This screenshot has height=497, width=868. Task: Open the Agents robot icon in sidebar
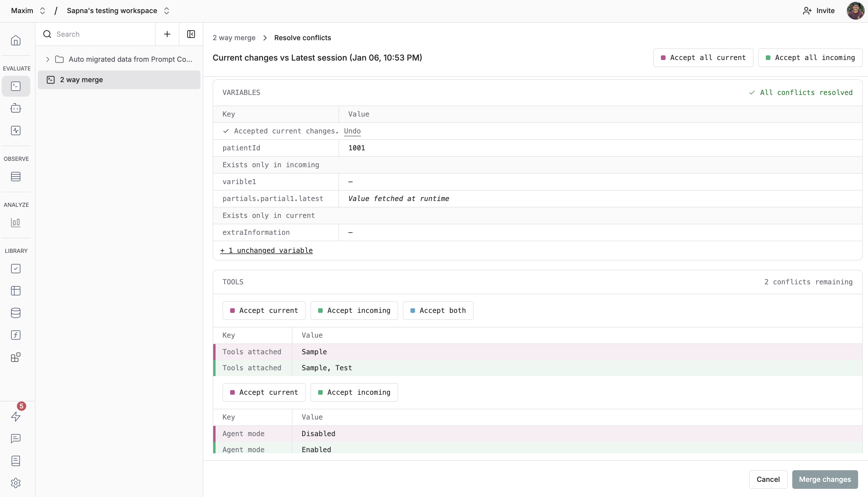pyautogui.click(x=16, y=108)
